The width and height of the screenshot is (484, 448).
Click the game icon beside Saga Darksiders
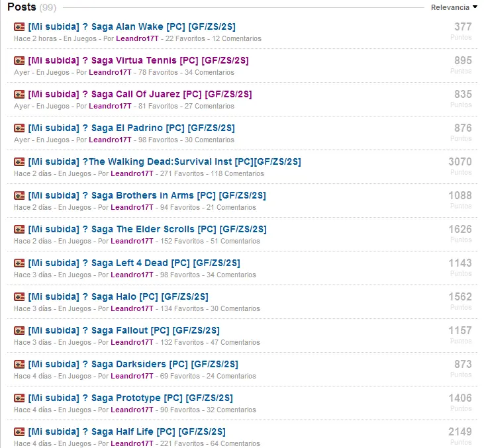point(19,364)
